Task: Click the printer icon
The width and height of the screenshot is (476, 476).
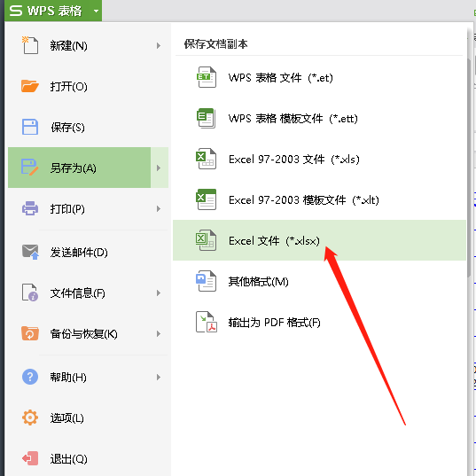Action: click(x=30, y=208)
